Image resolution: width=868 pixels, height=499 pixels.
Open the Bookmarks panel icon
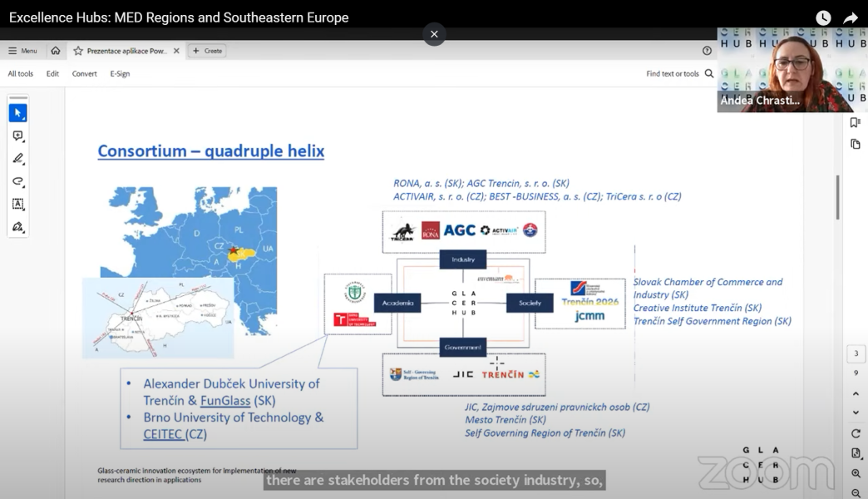(x=856, y=122)
